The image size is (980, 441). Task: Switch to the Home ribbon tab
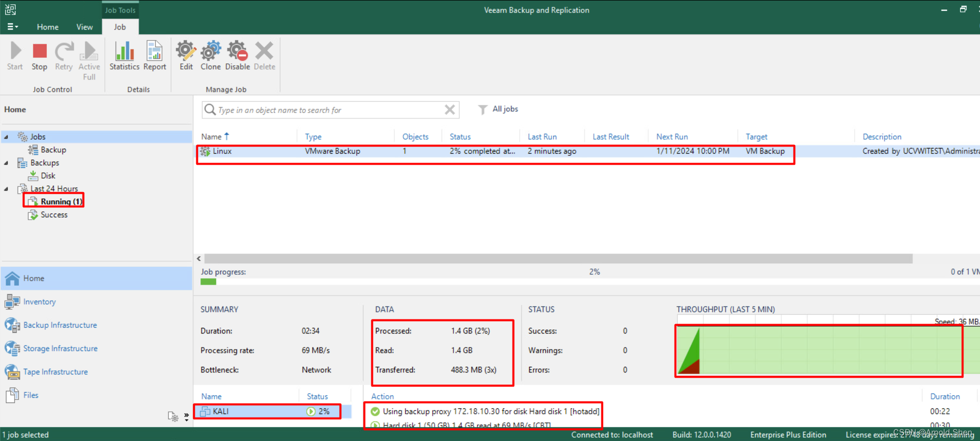[x=48, y=27]
